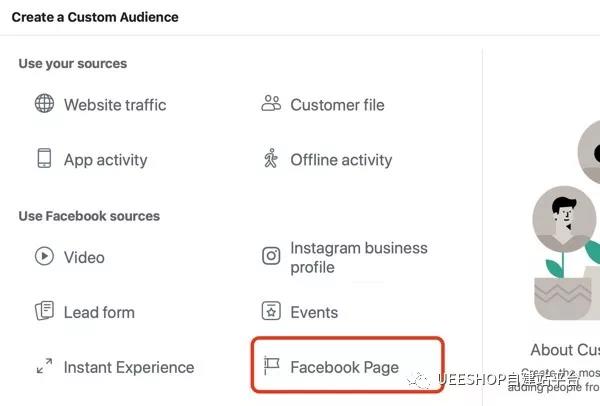Open the Lead form source option
Viewport: 600px width, 406px height.
(99, 312)
